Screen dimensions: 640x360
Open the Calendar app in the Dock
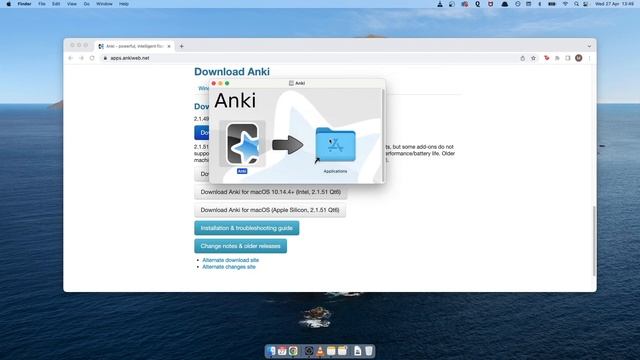(x=282, y=351)
